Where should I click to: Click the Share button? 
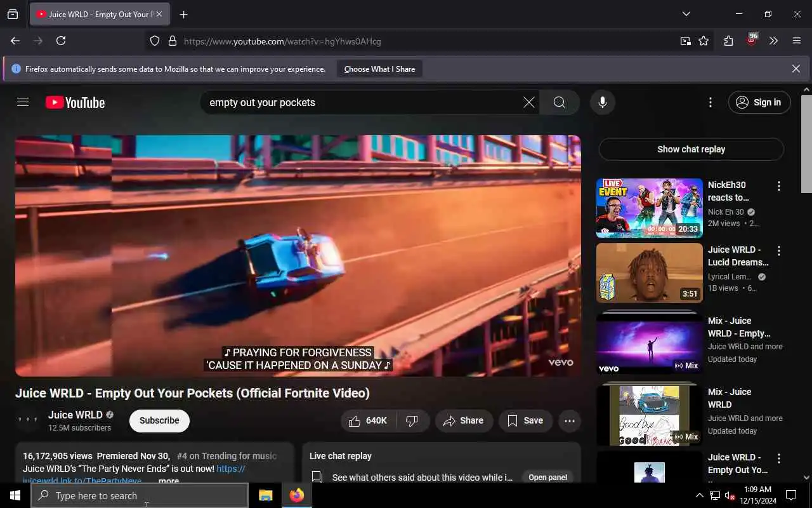coord(464,420)
